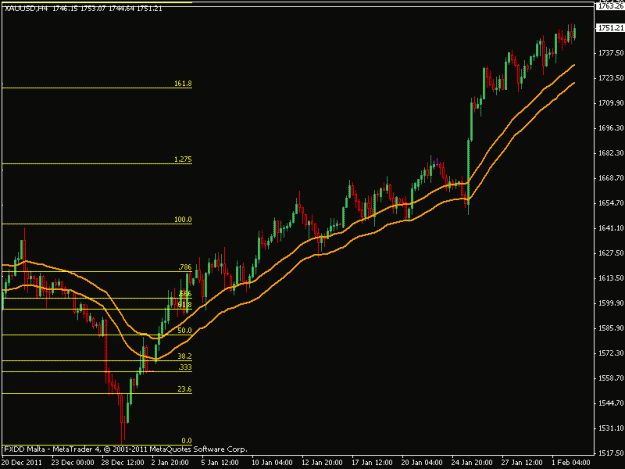
Task: Select the 161.8 Fibonacci level label
Action: point(183,83)
